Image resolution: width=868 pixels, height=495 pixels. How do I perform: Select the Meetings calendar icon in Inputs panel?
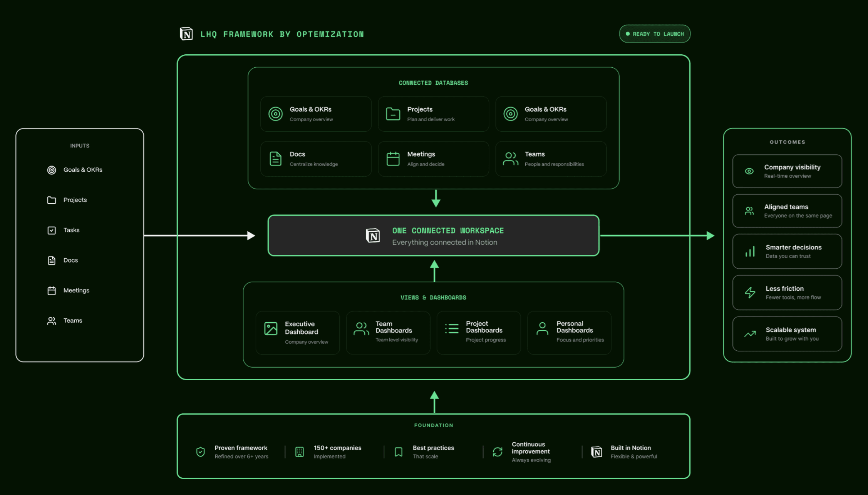(x=52, y=291)
